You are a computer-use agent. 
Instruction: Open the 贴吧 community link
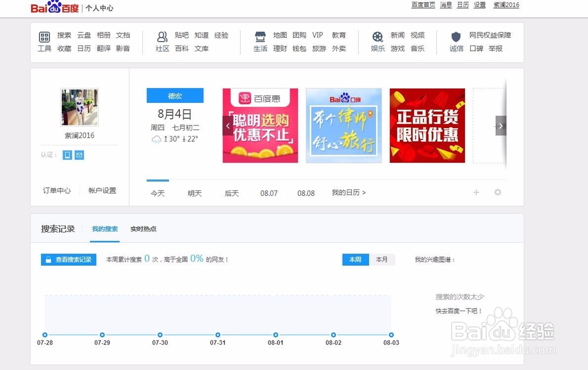[182, 35]
